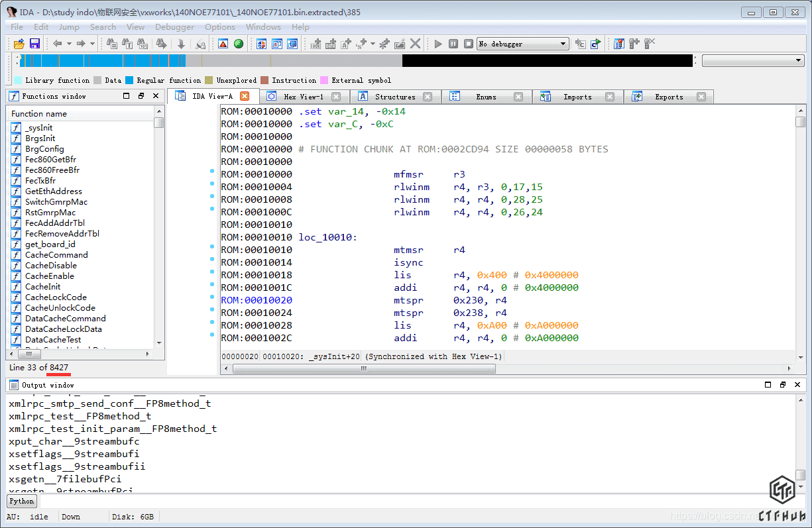Expand the back arrow history dropdown
Image resolution: width=812 pixels, height=528 pixels.
[68, 44]
